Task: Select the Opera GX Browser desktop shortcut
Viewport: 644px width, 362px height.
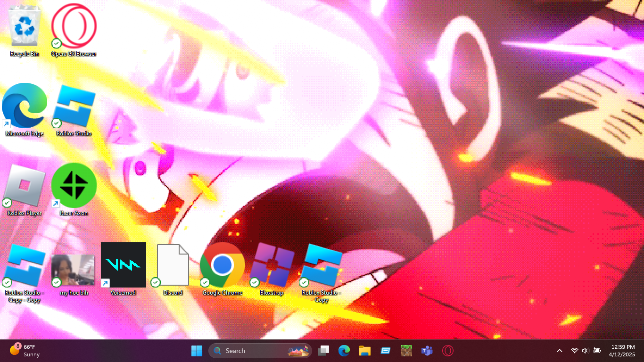Action: coord(74,30)
